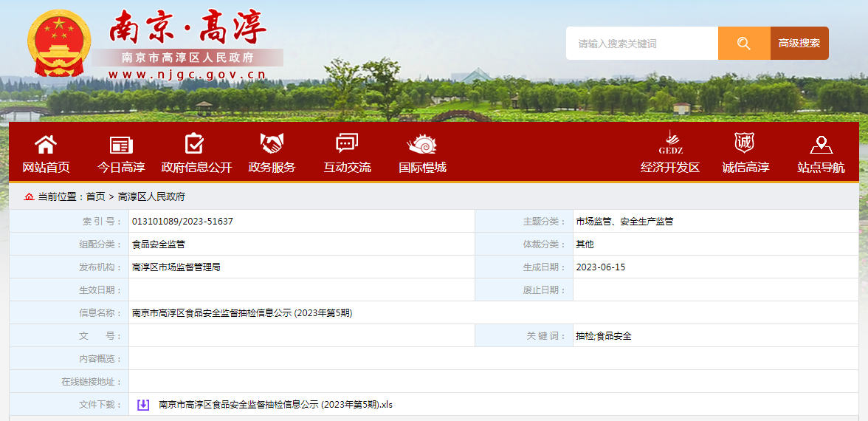Viewport: 868px width, 421px height.
Task: Click the 关键词 field label
Action: click(546, 335)
